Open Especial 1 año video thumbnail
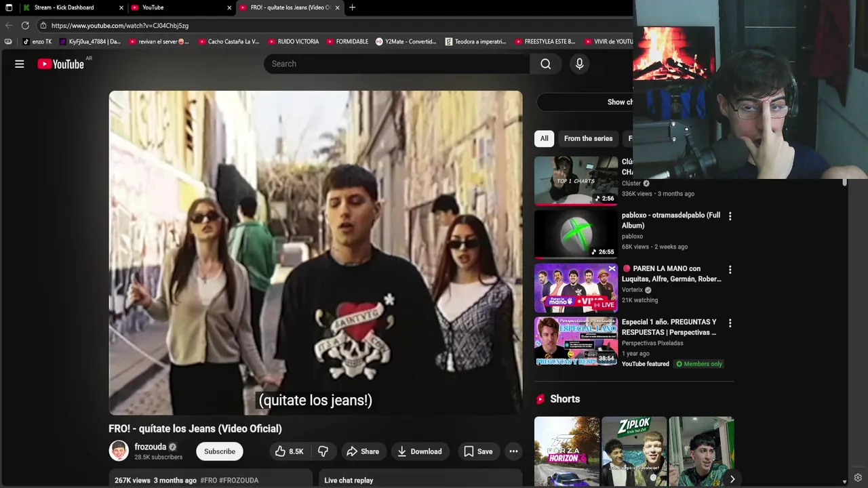Screen dimensions: 868x488 [576, 341]
